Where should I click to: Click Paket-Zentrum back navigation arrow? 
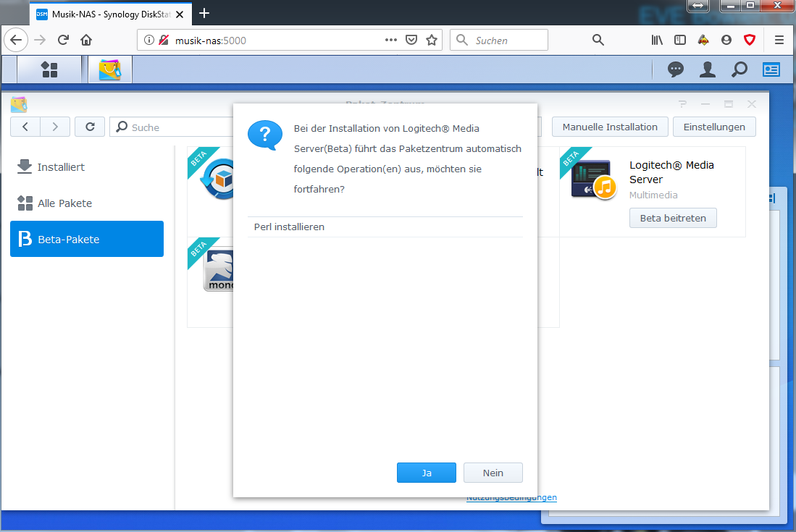tap(25, 127)
